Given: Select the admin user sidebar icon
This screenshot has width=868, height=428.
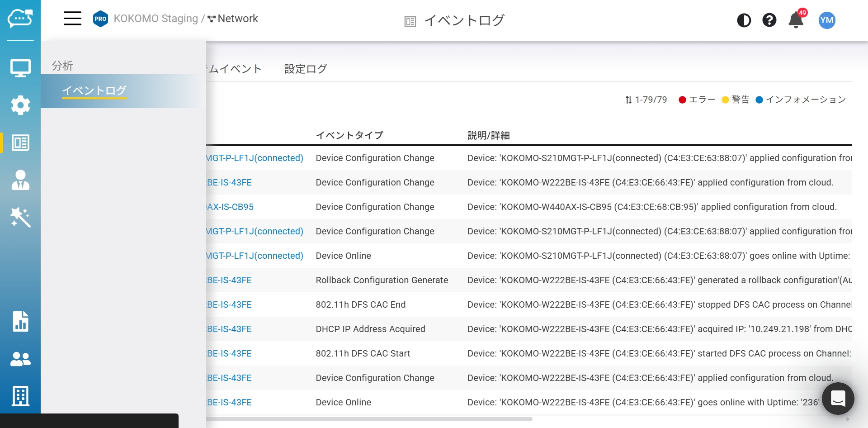Looking at the screenshot, I should coord(20,180).
